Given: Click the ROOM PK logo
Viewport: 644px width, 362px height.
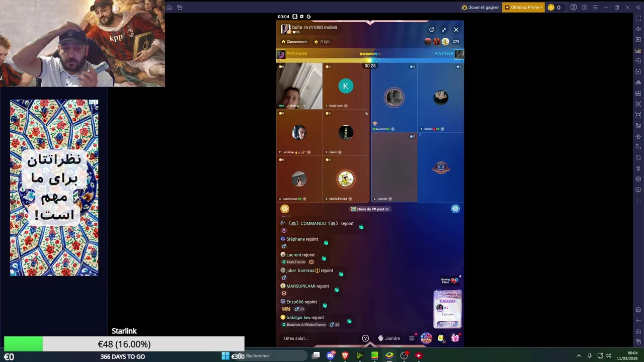Looking at the screenshot, I should [370, 54].
